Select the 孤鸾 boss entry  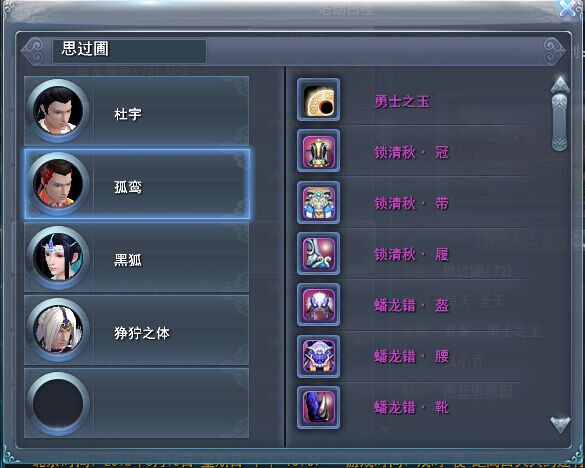pyautogui.click(x=137, y=184)
